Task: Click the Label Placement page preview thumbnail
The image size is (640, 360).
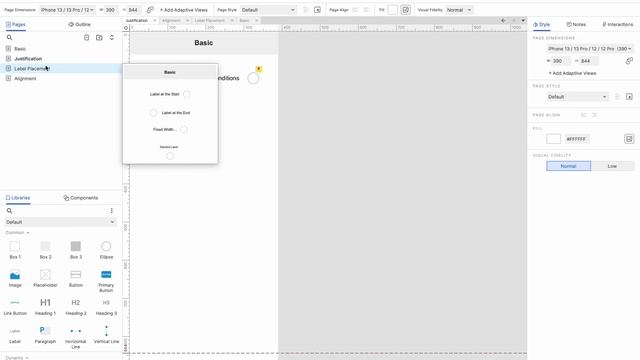Action: point(170,114)
